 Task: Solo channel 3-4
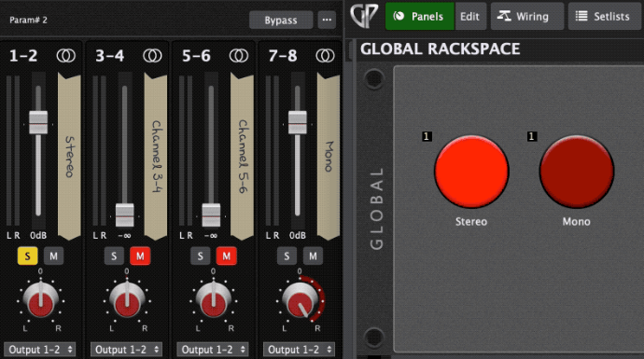click(114, 256)
